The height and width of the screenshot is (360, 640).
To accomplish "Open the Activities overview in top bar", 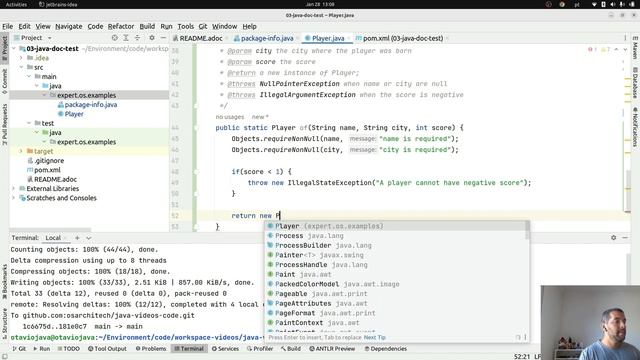I will (x=16, y=4).
